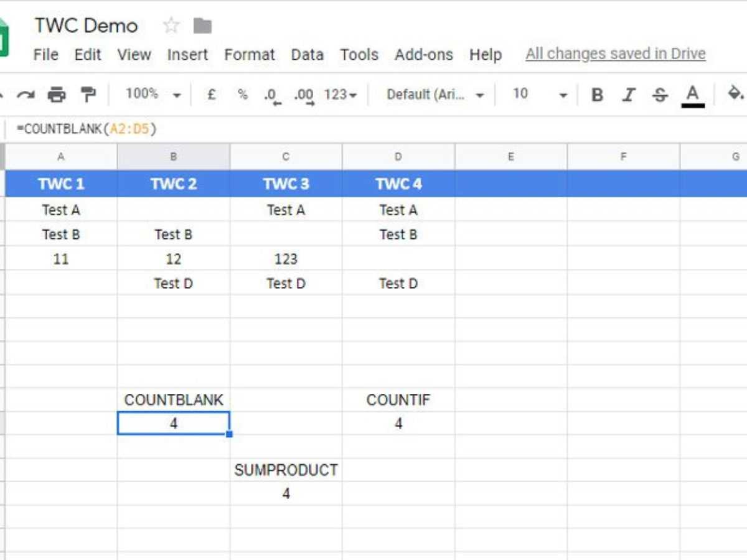Click the SUMPRODUCT label cell
Image resolution: width=747 pixels, height=560 pixels.
point(286,470)
